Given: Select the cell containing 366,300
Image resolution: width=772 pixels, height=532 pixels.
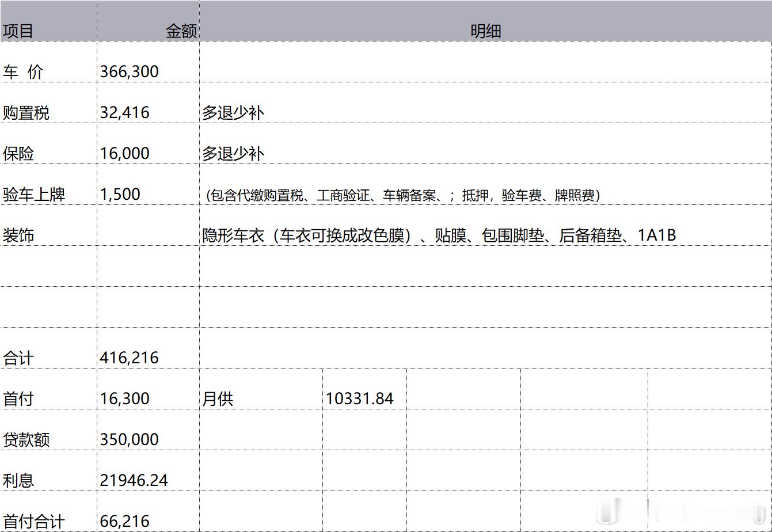Looking at the screenshot, I should pyautogui.click(x=130, y=71).
